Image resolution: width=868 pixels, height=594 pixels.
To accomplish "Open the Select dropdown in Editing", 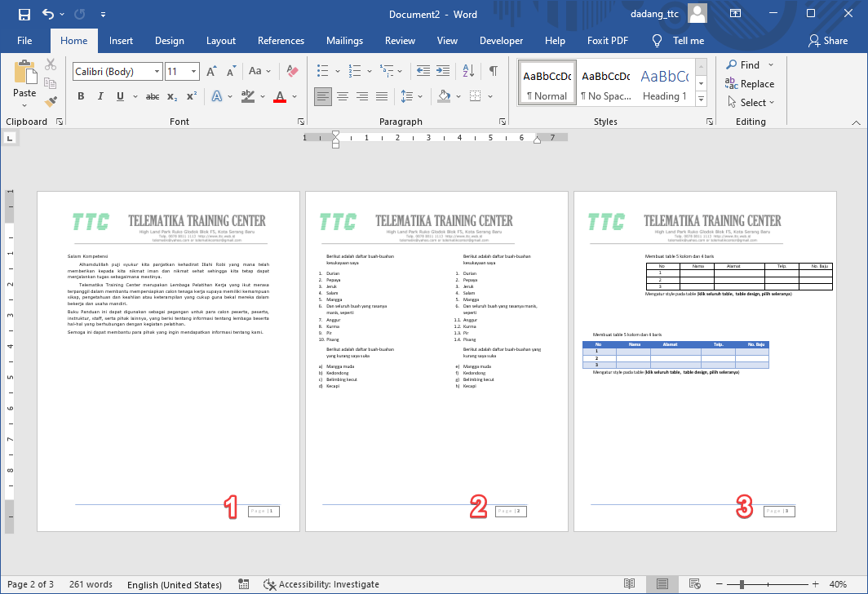I will coord(750,103).
